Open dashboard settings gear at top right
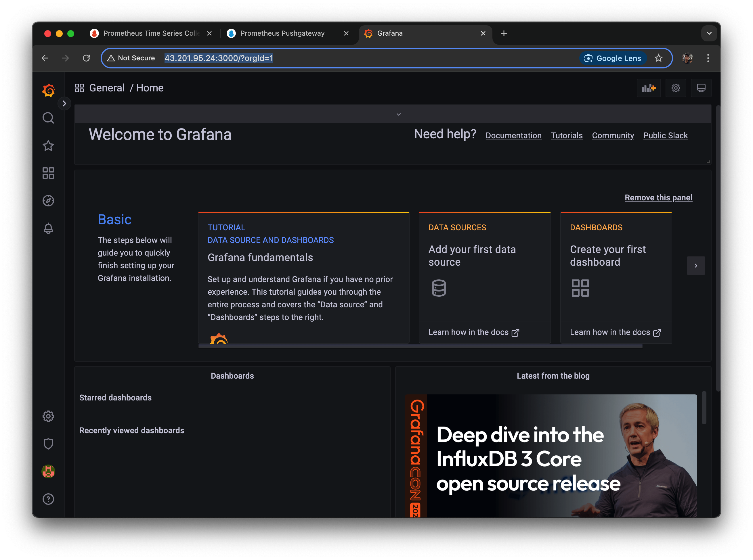753x560 pixels. pos(676,88)
